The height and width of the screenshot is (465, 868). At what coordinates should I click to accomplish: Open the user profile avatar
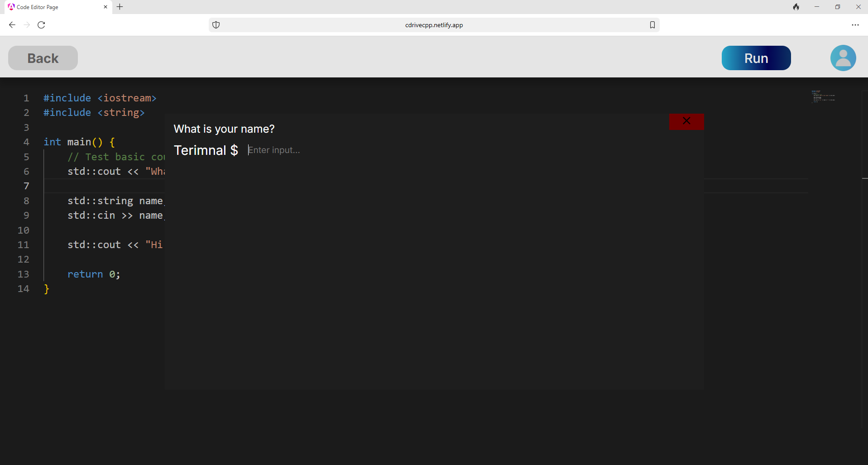(x=843, y=58)
